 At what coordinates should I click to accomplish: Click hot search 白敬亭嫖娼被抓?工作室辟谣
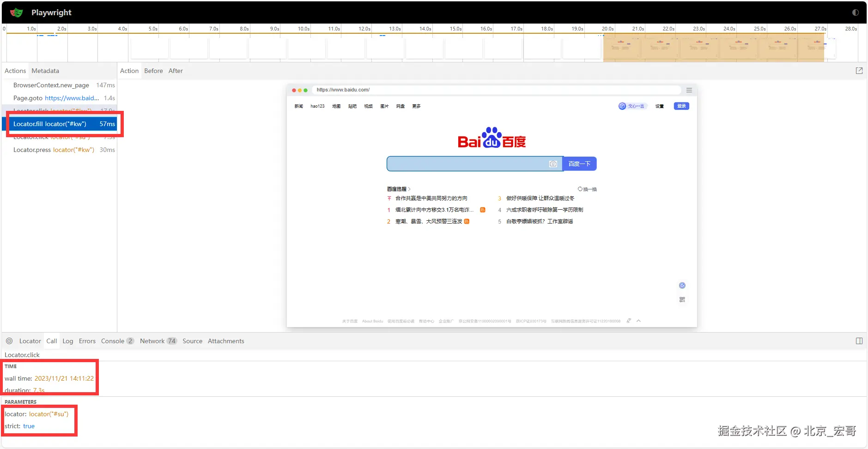540,221
